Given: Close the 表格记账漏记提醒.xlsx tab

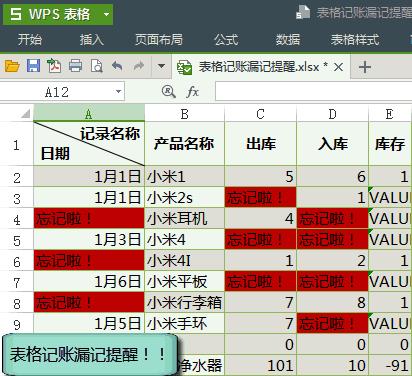Looking at the screenshot, I should [x=338, y=67].
